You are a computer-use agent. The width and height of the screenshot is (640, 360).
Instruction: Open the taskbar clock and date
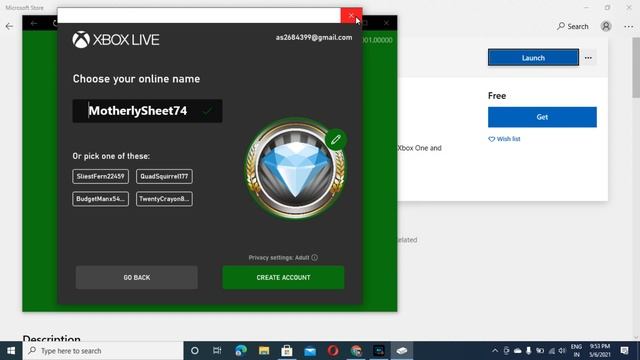[600, 351]
